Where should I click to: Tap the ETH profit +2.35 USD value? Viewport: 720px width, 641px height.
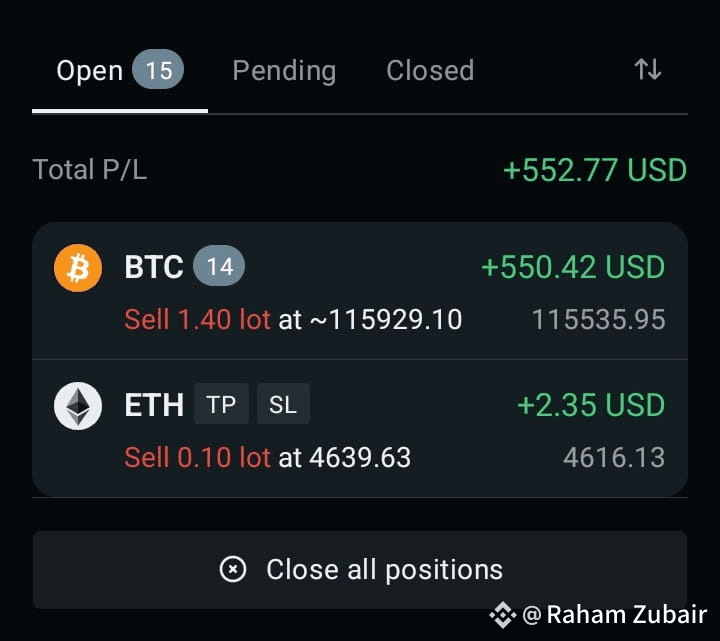click(x=591, y=405)
